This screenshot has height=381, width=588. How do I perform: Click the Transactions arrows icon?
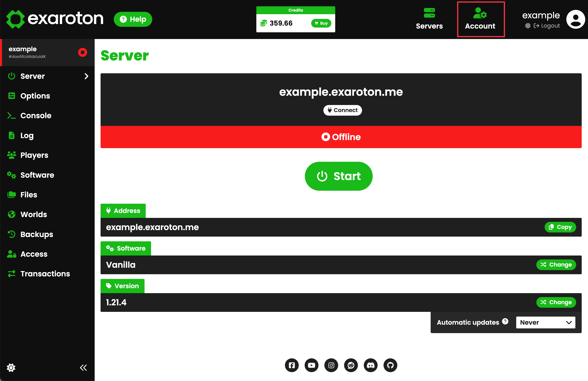click(x=12, y=273)
